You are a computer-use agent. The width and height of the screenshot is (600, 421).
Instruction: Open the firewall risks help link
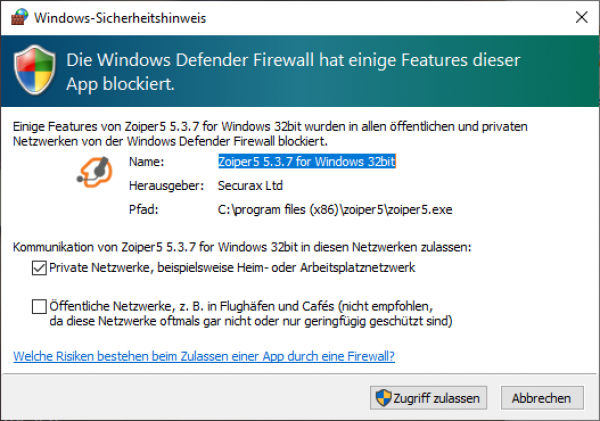pyautogui.click(x=204, y=356)
